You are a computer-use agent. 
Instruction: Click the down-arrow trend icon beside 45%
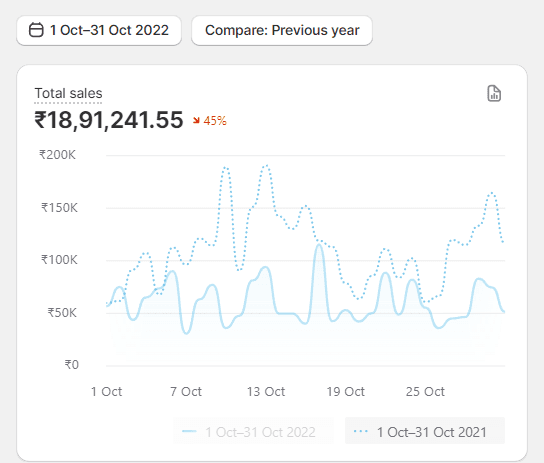point(196,121)
